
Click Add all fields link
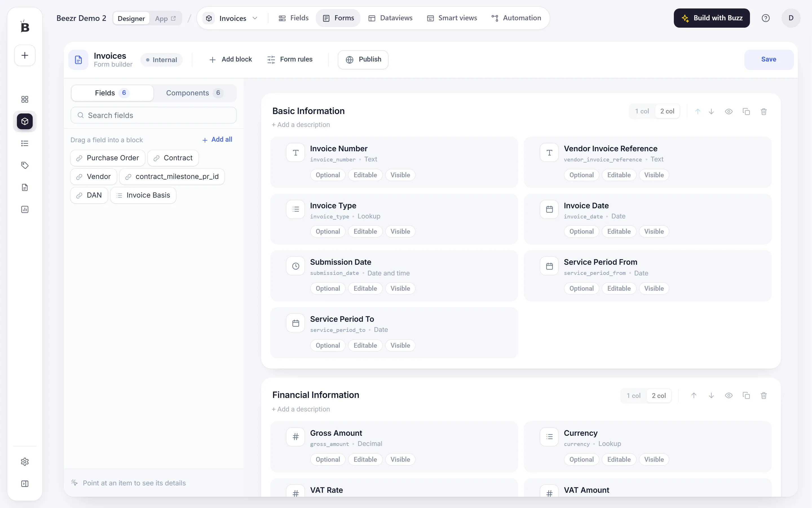click(x=217, y=140)
